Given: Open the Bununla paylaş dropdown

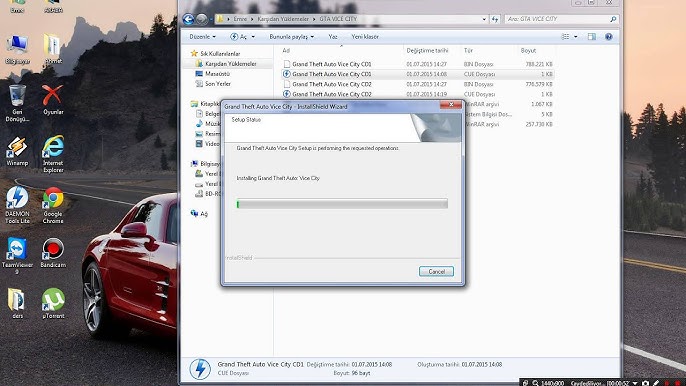Looking at the screenshot, I should pyautogui.click(x=291, y=37).
